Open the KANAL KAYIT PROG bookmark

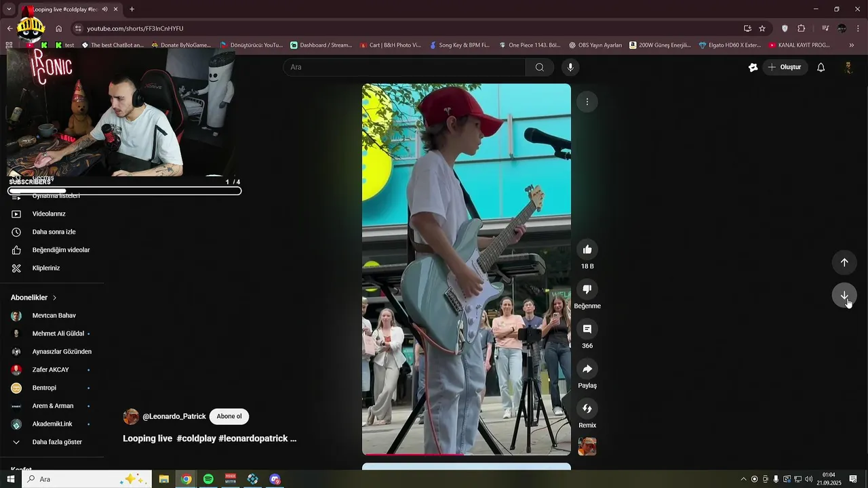(x=799, y=45)
